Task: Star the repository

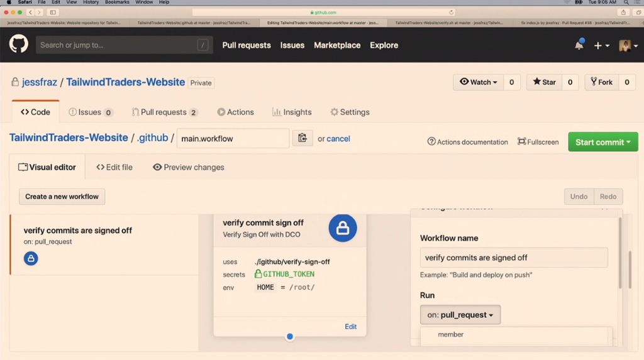Action: tap(544, 82)
